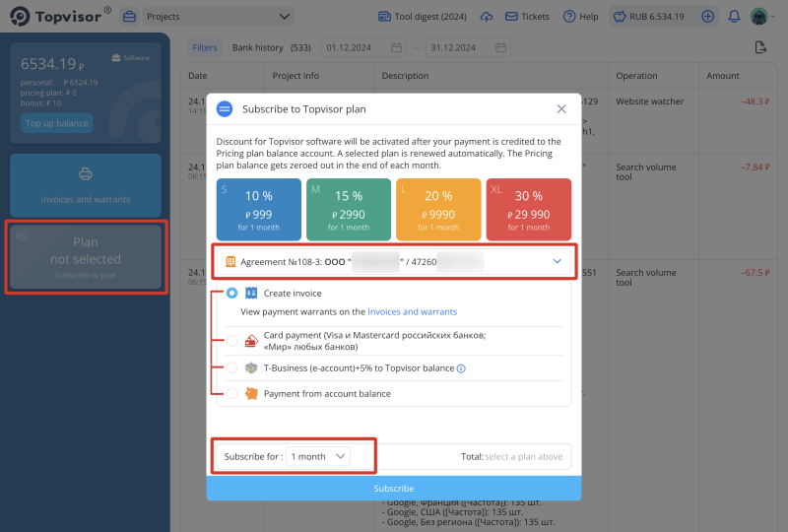Image resolution: width=788 pixels, height=532 pixels.
Task: Click the export file icon
Action: (x=760, y=47)
